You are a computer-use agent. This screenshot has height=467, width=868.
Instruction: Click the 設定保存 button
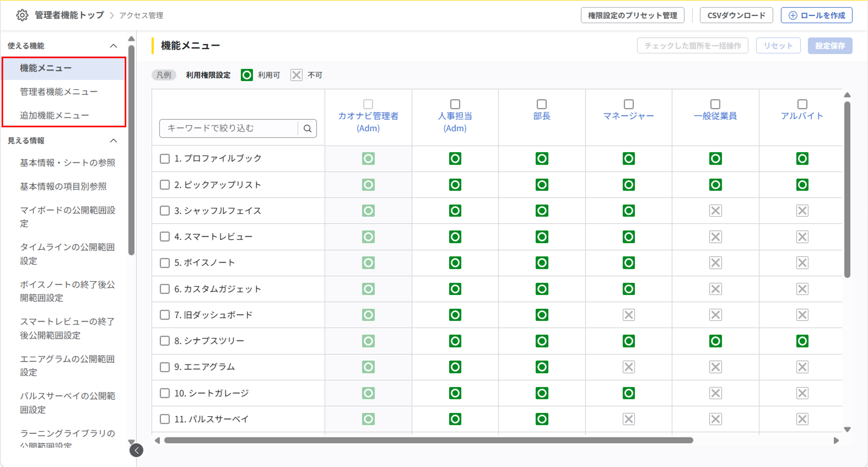(x=830, y=46)
